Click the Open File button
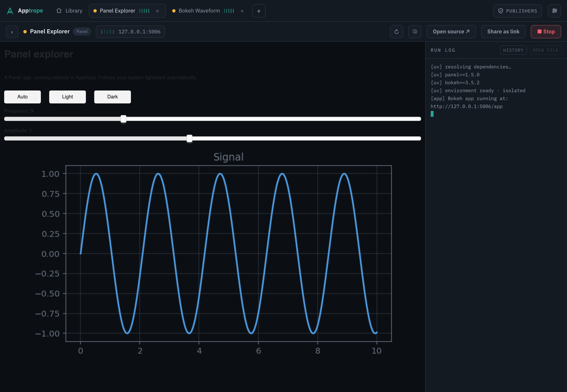This screenshot has width=567, height=392. (545, 50)
